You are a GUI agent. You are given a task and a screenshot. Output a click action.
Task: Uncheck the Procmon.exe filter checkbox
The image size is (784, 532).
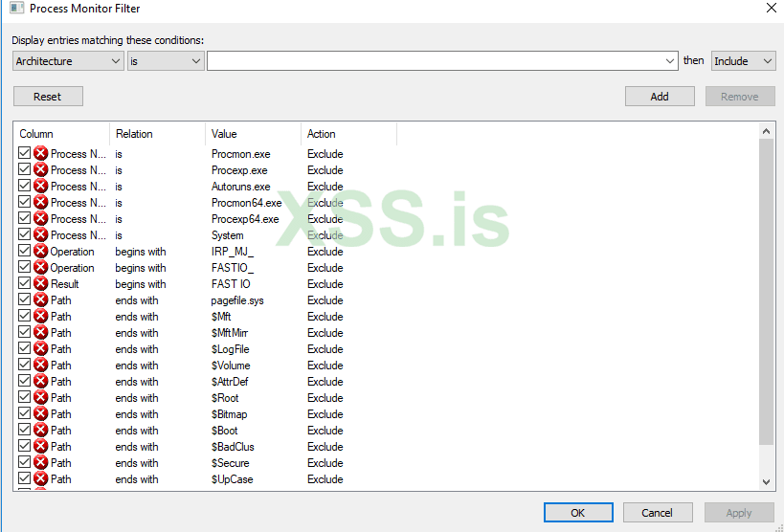pyautogui.click(x=24, y=152)
